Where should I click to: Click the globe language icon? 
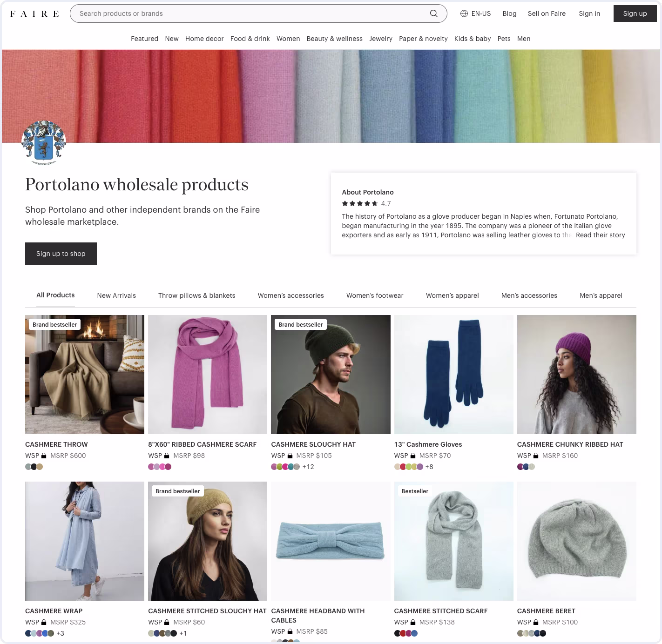coord(464,13)
